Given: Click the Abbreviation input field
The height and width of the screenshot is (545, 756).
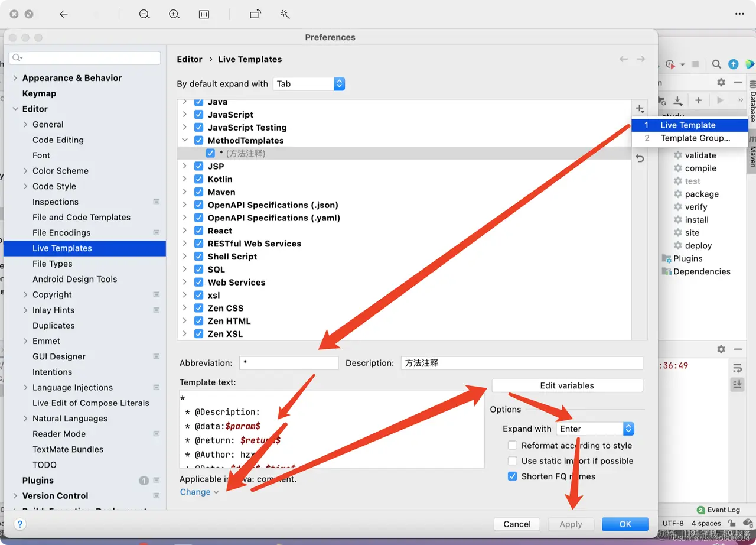Looking at the screenshot, I should coord(289,363).
